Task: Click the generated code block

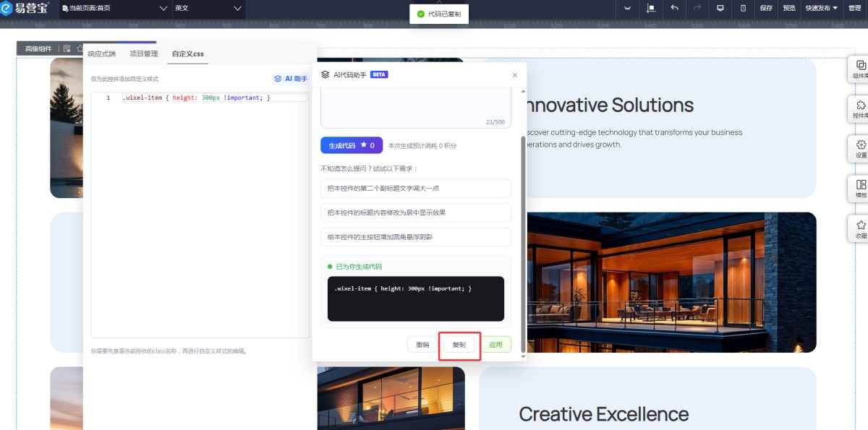Action: coord(416,298)
